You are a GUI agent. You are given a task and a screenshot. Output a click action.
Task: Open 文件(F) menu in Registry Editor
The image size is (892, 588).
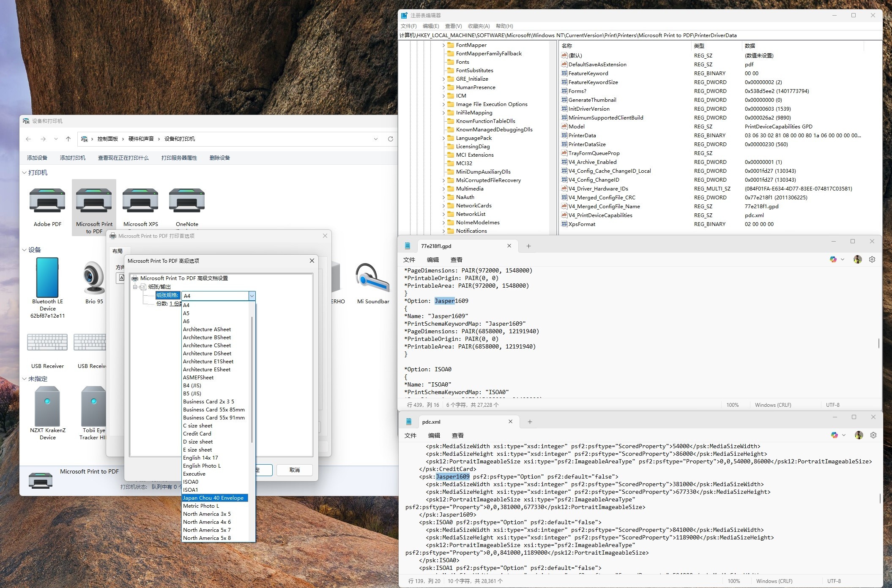click(x=408, y=26)
